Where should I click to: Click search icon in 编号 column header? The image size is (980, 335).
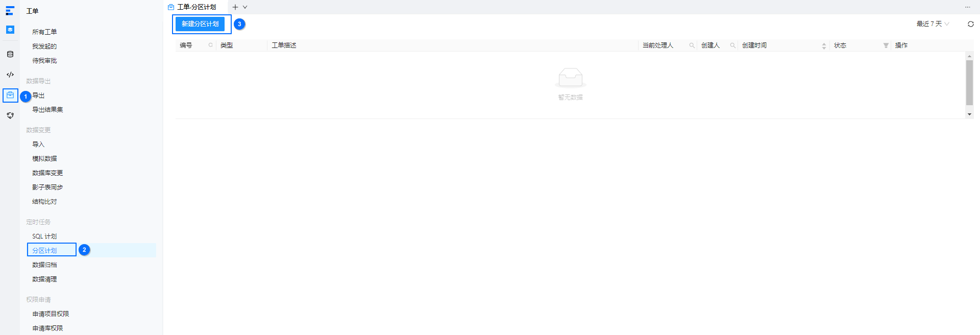coord(210,45)
